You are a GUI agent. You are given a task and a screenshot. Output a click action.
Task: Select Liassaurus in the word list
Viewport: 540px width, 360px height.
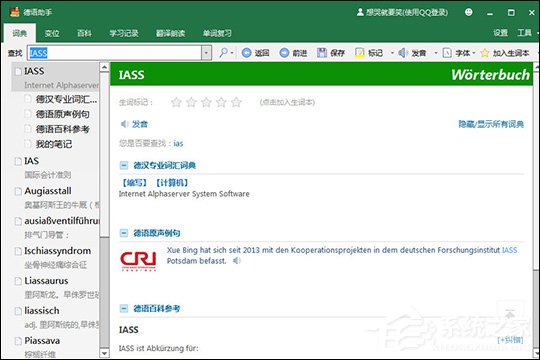46,281
